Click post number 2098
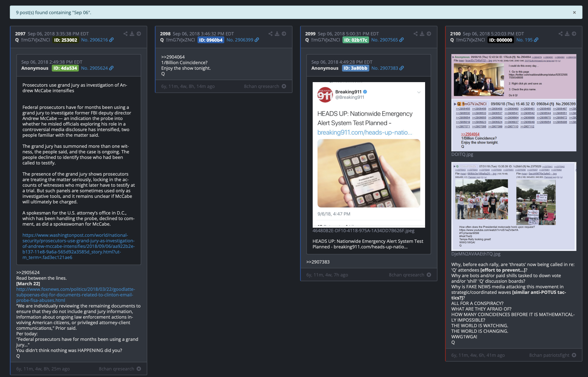This screenshot has height=377, width=588. point(165,34)
